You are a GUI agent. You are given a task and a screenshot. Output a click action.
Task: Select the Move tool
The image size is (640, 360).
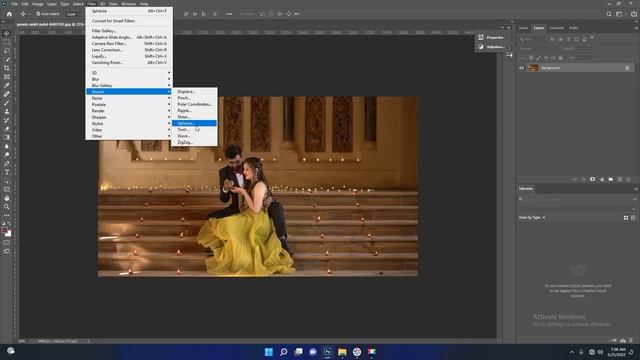click(7, 33)
